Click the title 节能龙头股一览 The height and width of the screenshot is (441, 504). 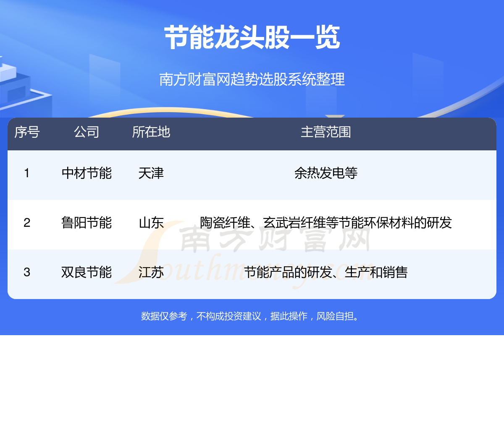[x=252, y=37]
